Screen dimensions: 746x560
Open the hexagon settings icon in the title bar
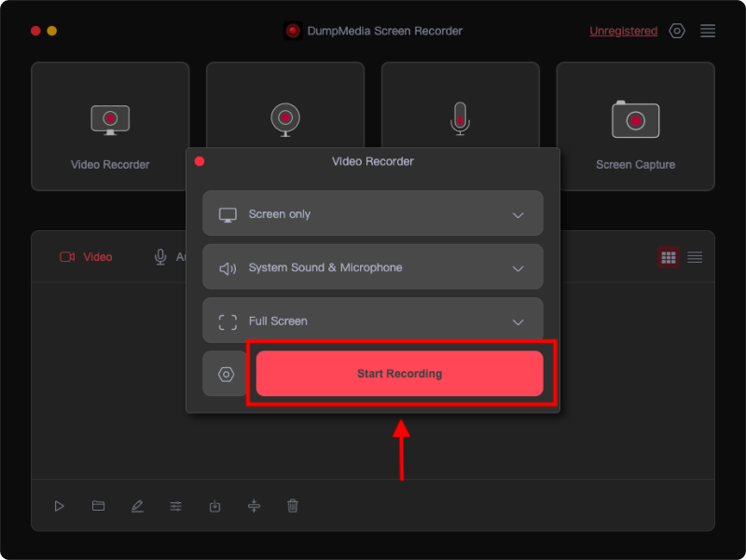677,31
